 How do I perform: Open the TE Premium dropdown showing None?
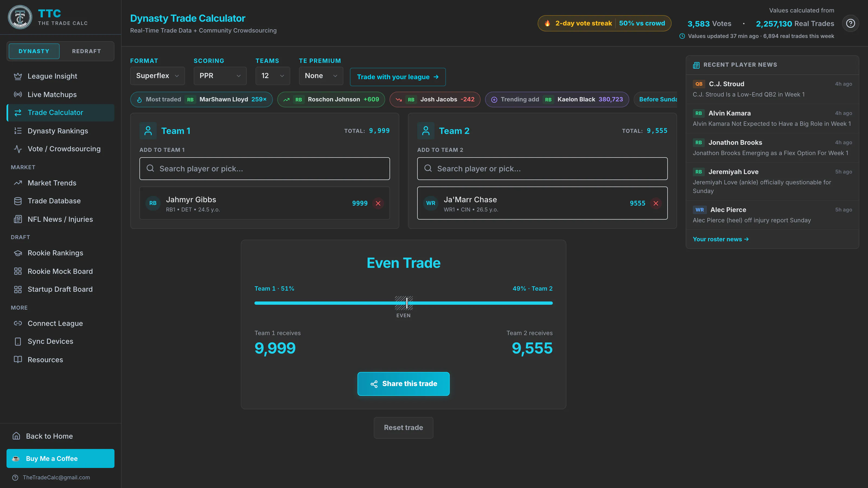(321, 76)
